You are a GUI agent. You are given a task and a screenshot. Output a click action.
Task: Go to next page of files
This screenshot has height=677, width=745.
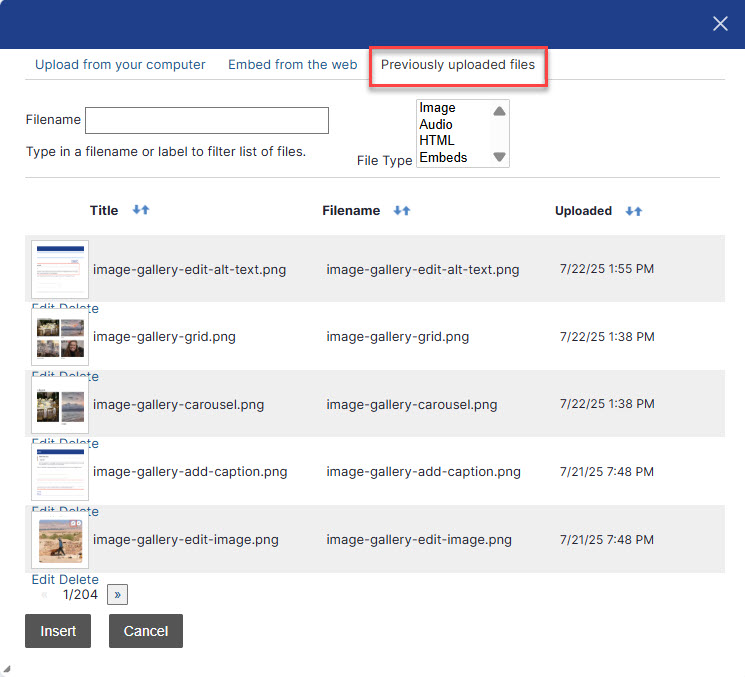coord(117,595)
